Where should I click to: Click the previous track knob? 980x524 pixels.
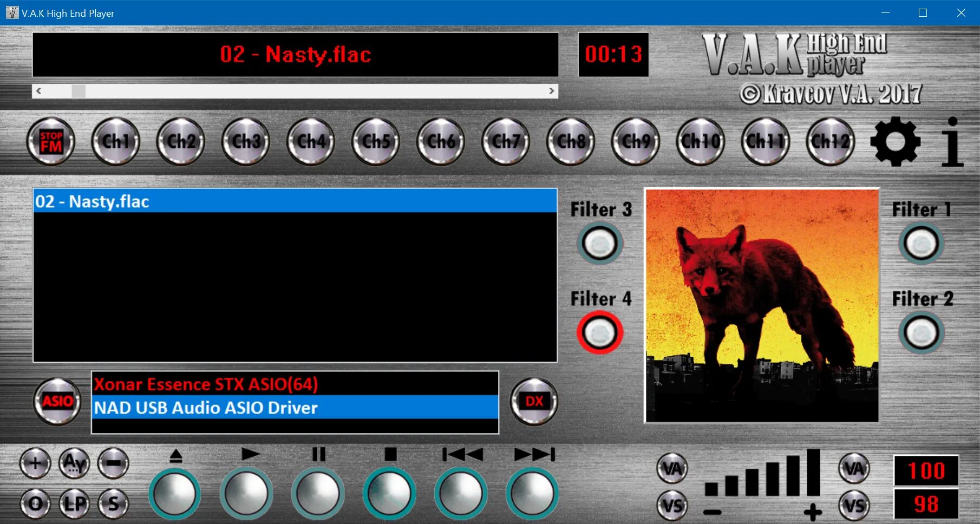click(x=461, y=494)
